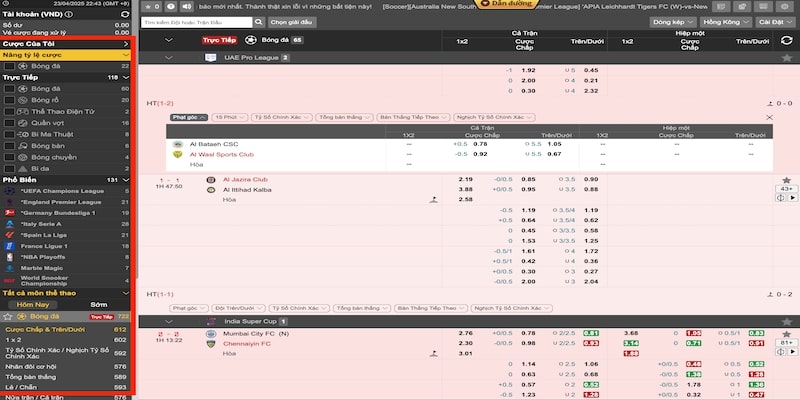Click the Chọn giải đấu button

[x=290, y=21]
